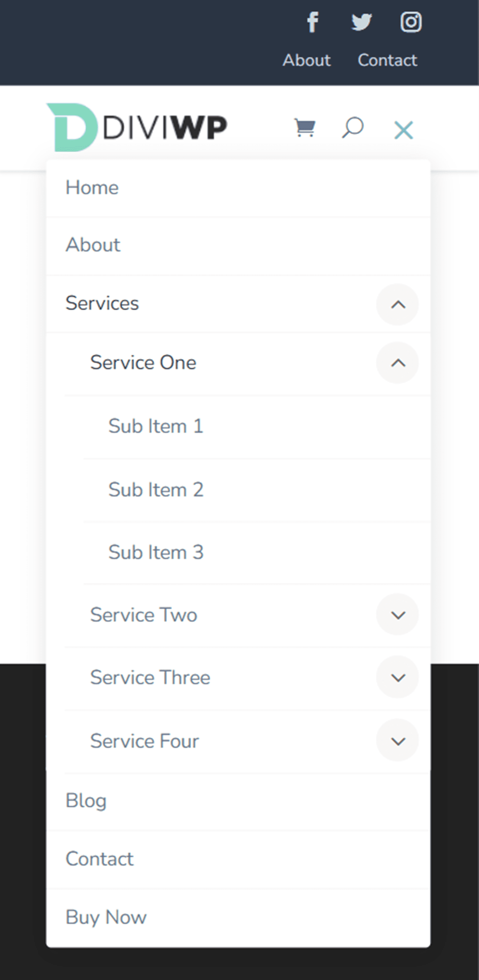Select About in the dropdown menu
479x980 pixels.
pyautogui.click(x=238, y=246)
